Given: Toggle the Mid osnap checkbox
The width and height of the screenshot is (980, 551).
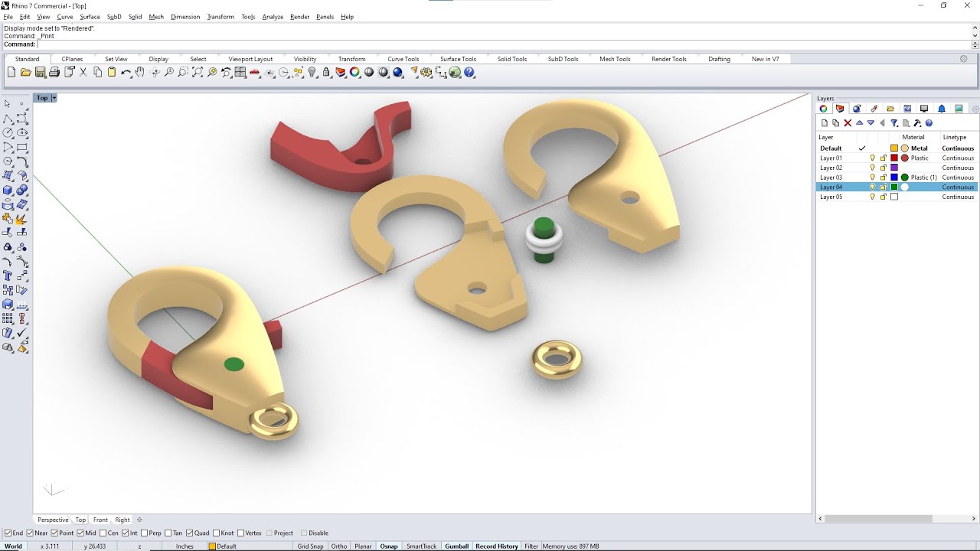Looking at the screenshot, I should [x=81, y=533].
